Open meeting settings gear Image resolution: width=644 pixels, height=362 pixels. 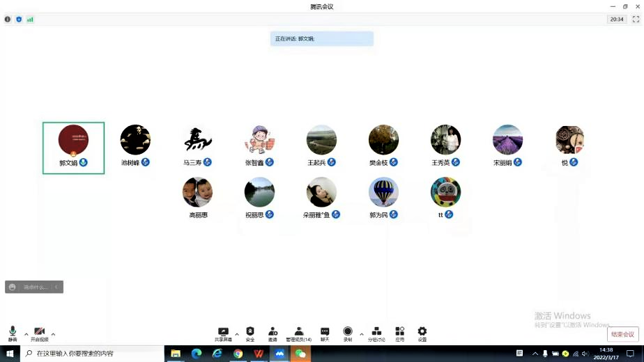(x=422, y=333)
